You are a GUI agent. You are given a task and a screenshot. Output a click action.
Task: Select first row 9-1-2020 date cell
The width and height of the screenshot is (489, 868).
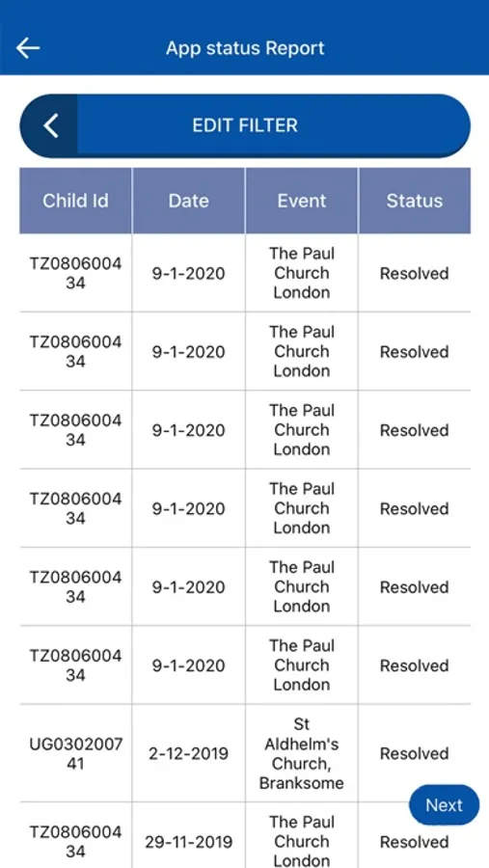pos(189,274)
